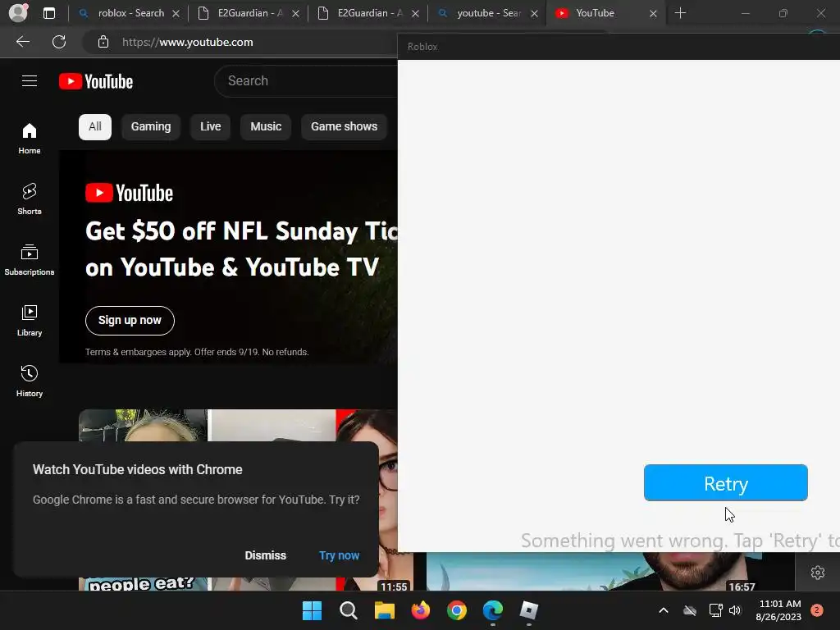Switch to Microsoft Edge on taskbar
This screenshot has width=840, height=630.
[x=493, y=610]
